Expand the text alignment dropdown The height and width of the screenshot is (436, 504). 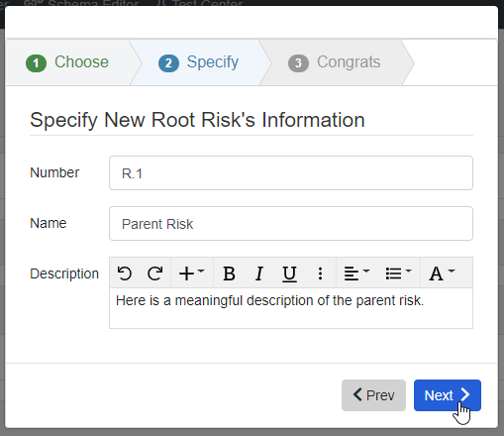point(356,273)
